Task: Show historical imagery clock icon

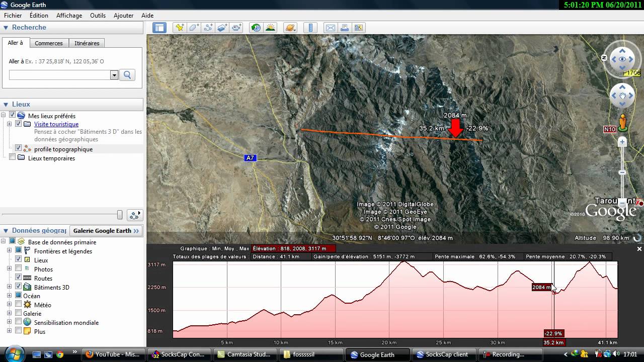Action: pyautogui.click(x=256, y=28)
